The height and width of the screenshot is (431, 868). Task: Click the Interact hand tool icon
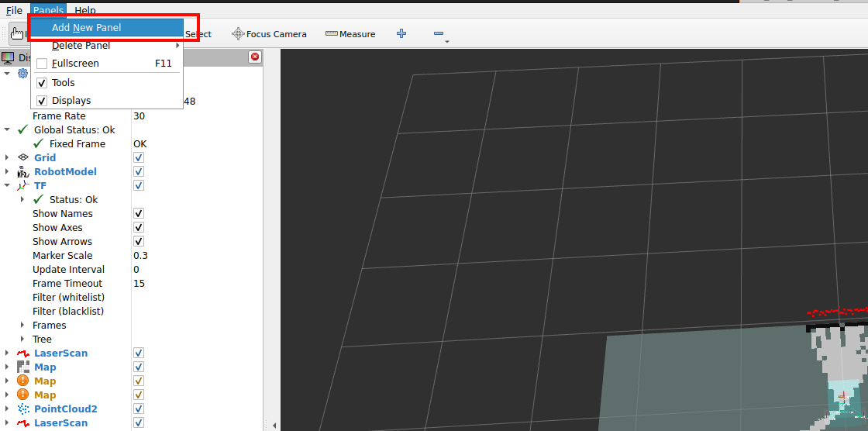17,33
